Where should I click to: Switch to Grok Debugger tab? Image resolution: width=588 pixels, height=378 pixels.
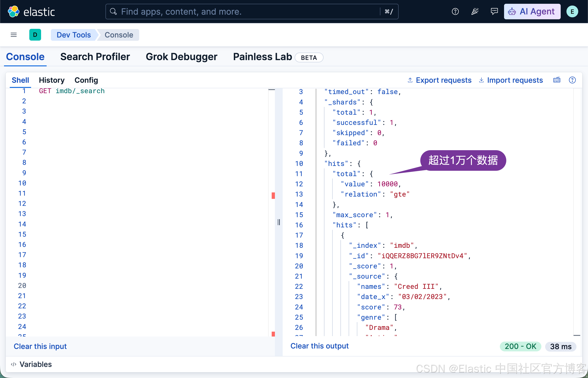point(181,57)
